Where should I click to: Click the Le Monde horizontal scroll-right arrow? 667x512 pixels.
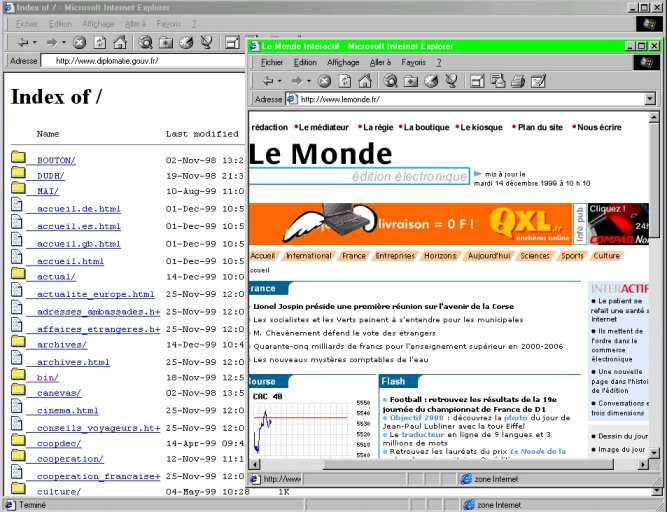tap(643, 464)
